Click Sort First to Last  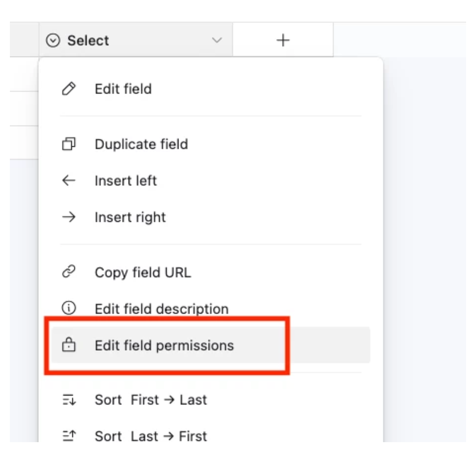coord(151,400)
